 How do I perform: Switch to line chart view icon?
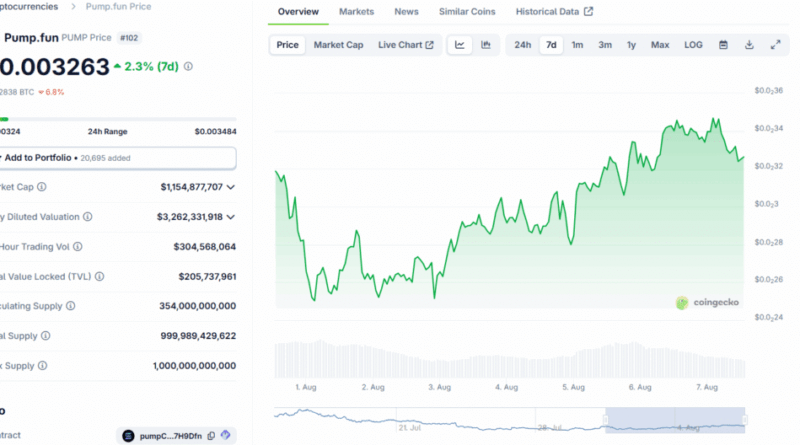click(x=460, y=45)
